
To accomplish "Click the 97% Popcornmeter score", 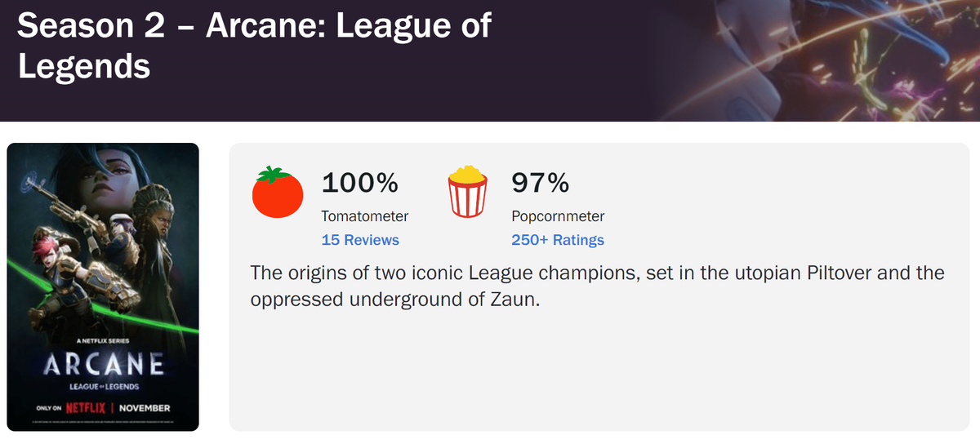I will (x=540, y=183).
